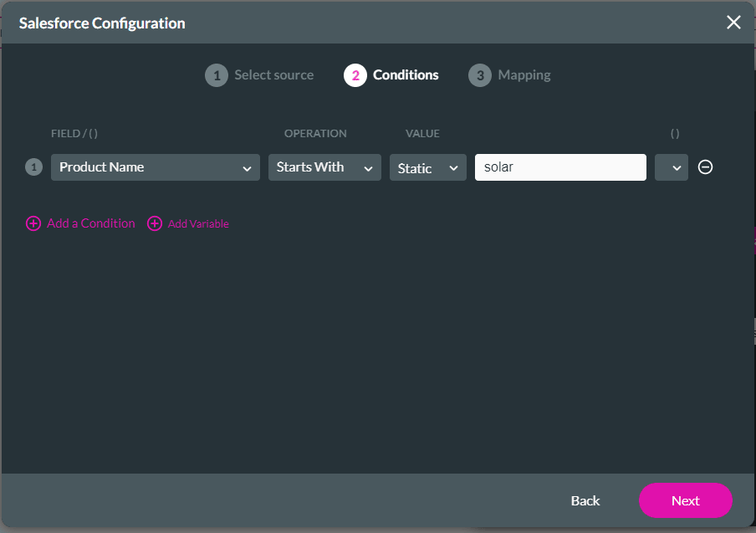Switch to the Conditions step

[x=406, y=74]
